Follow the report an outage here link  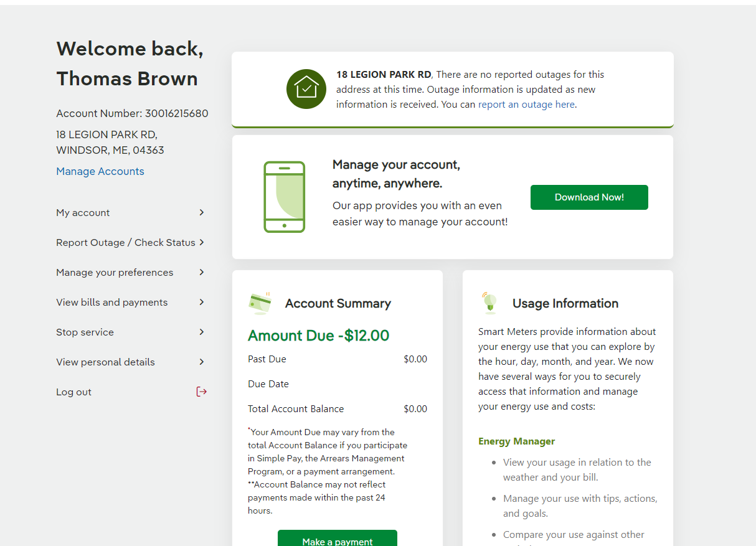tap(526, 105)
